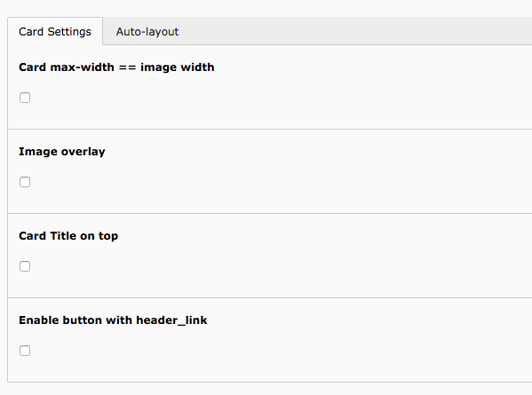Enable the Image overlay checkbox
This screenshot has height=395, width=532.
click(x=25, y=182)
